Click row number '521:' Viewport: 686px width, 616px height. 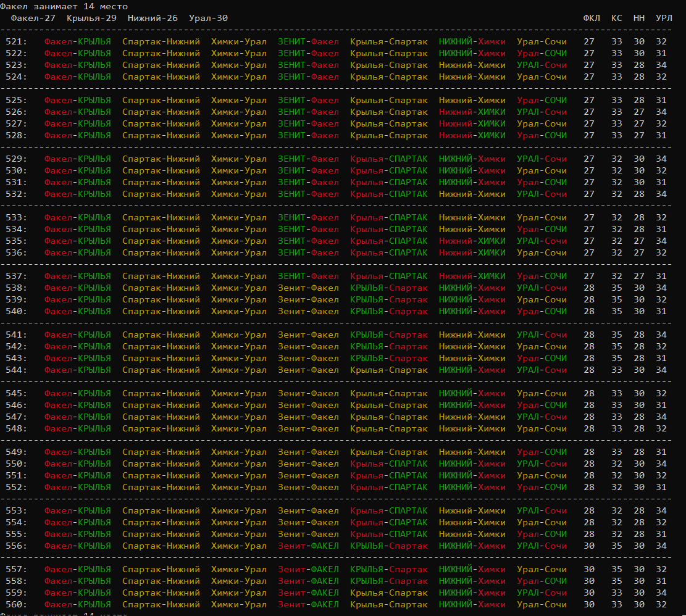pyautogui.click(x=16, y=41)
